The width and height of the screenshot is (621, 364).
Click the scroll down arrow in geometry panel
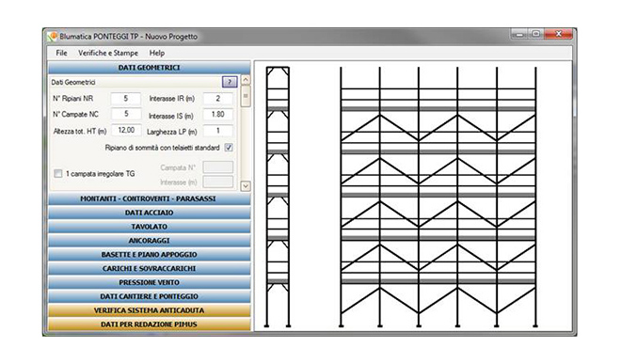246,186
